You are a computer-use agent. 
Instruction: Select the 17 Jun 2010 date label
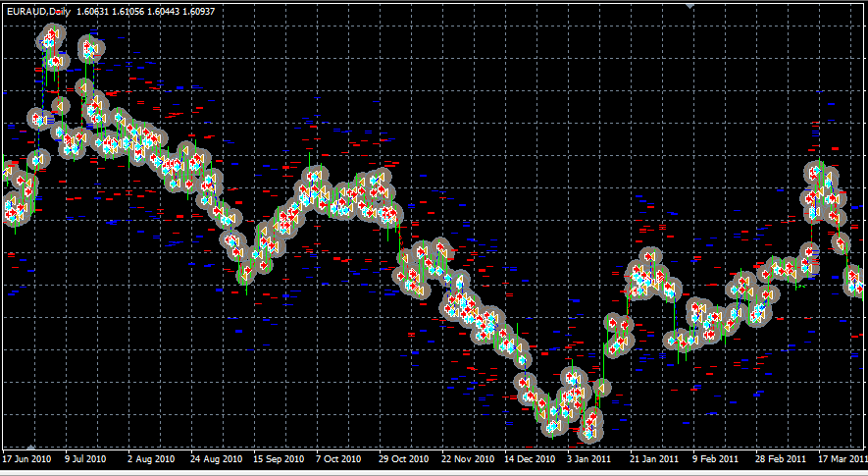point(26,458)
